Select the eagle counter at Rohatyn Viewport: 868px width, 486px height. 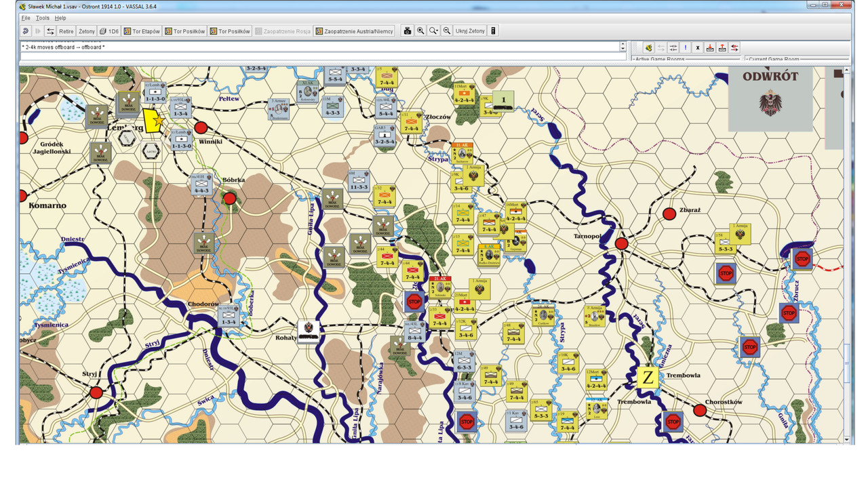click(309, 331)
